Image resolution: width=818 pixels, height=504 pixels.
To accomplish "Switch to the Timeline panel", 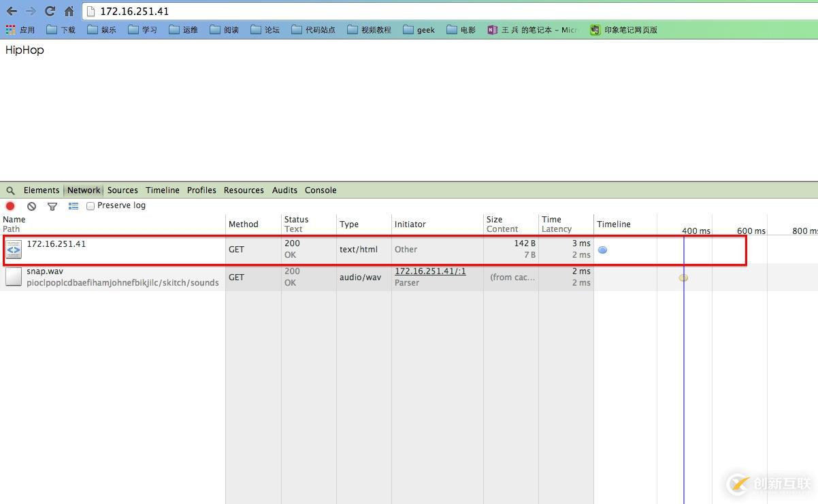I will (163, 190).
